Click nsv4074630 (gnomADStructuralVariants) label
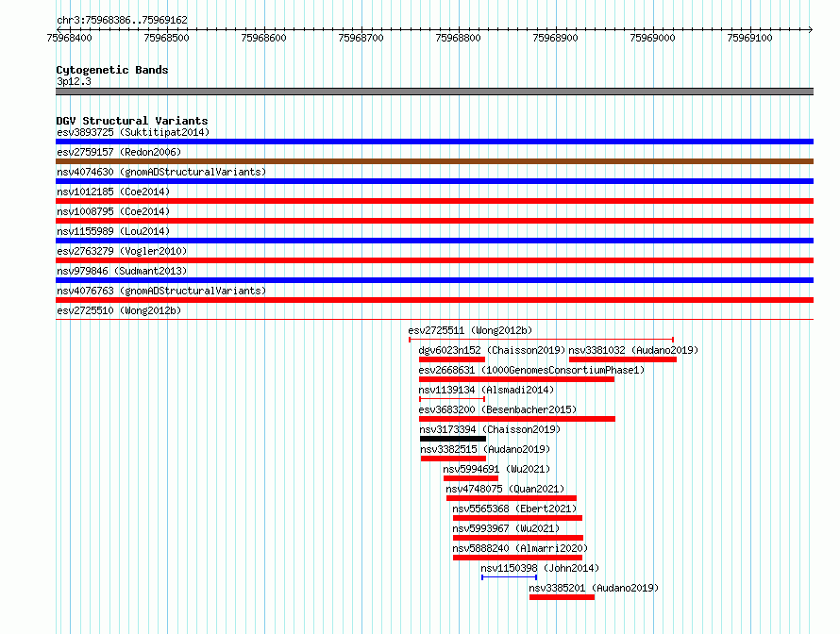This screenshot has height=634, width=840. pyautogui.click(x=161, y=172)
